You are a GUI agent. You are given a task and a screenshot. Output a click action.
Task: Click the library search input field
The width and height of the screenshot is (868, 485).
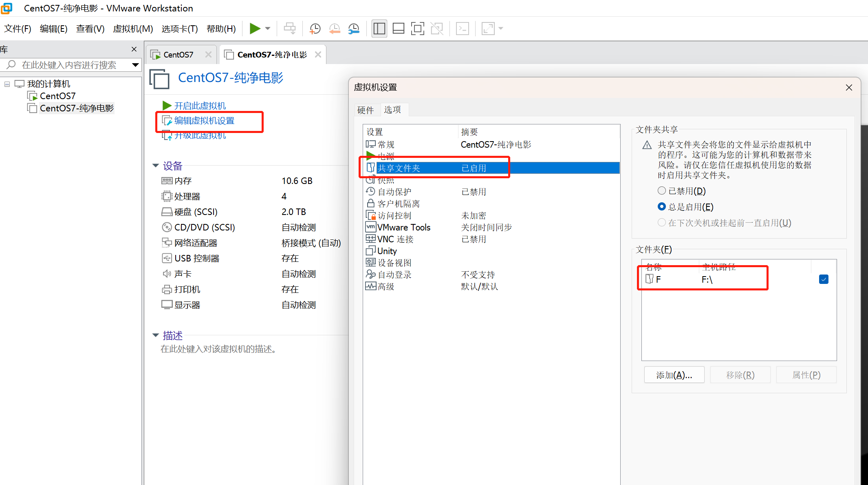point(69,65)
